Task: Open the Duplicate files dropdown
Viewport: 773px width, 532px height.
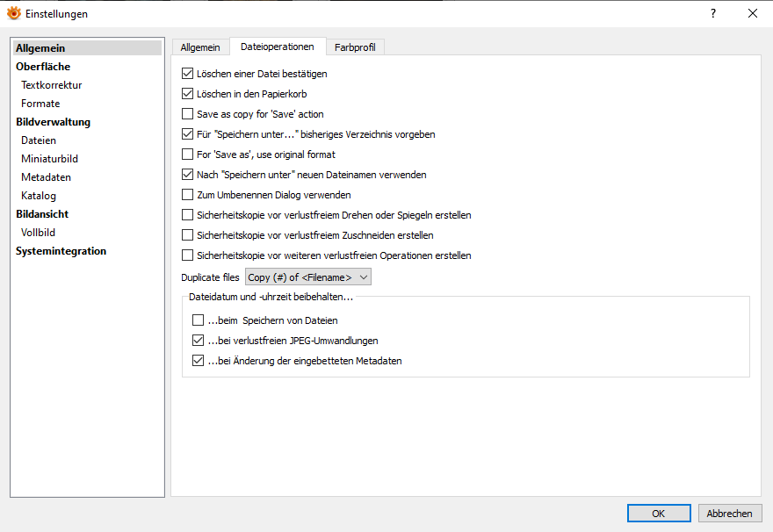Action: (308, 277)
